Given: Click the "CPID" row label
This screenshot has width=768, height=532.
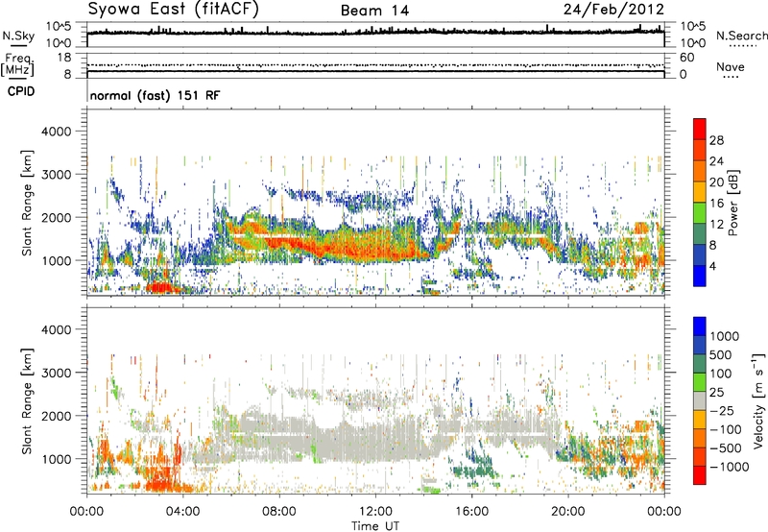Looking at the screenshot, I should 21,91.
